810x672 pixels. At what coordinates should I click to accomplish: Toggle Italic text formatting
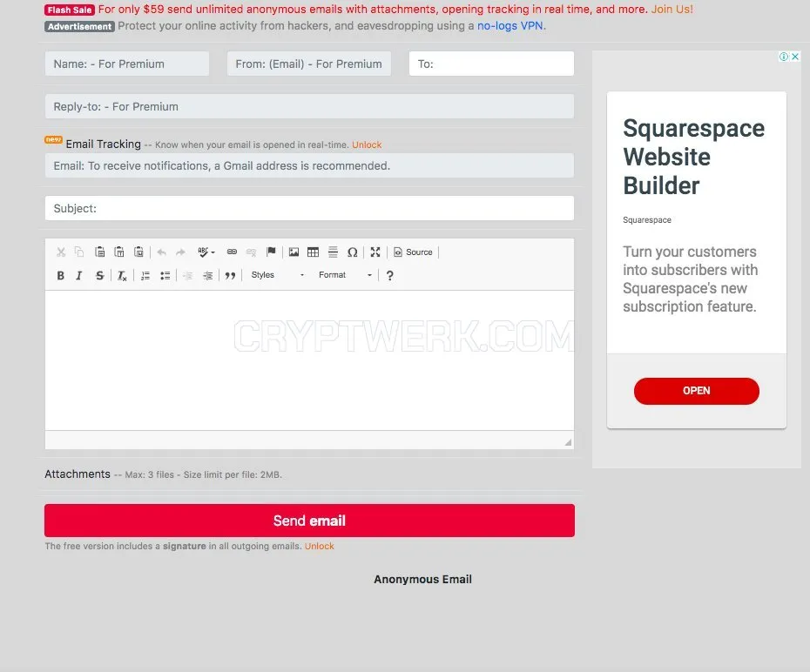click(79, 276)
